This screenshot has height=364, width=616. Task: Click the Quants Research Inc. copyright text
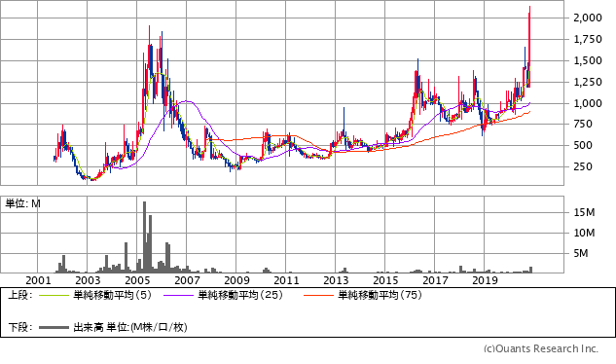[x=541, y=348]
